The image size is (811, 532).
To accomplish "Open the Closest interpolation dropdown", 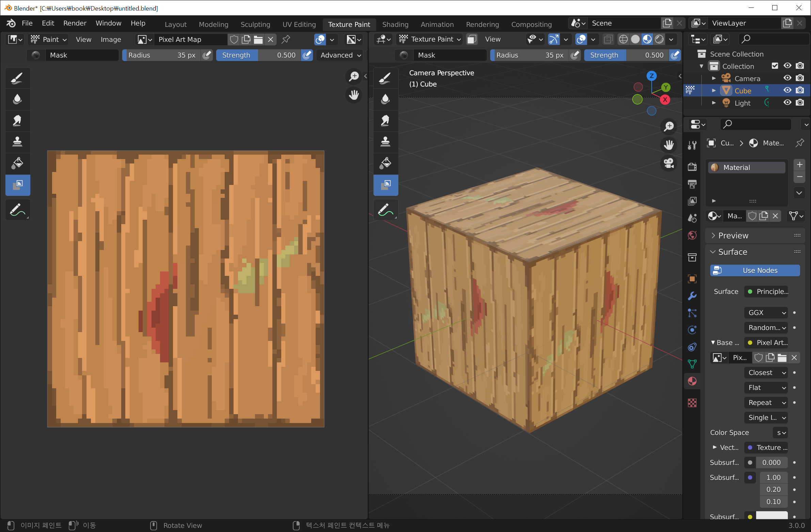I will tap(766, 373).
